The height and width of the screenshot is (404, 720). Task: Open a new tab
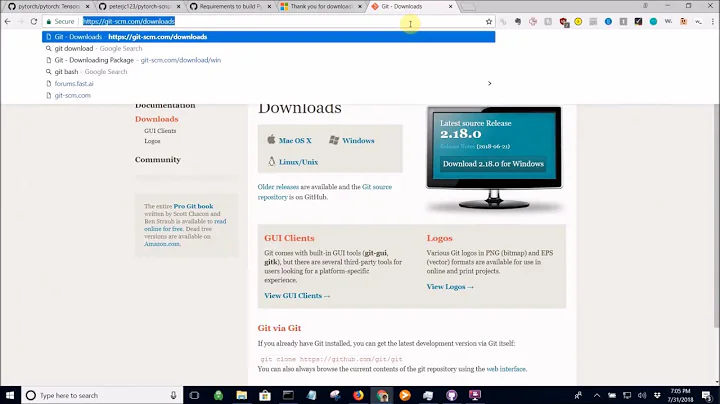(468, 6)
